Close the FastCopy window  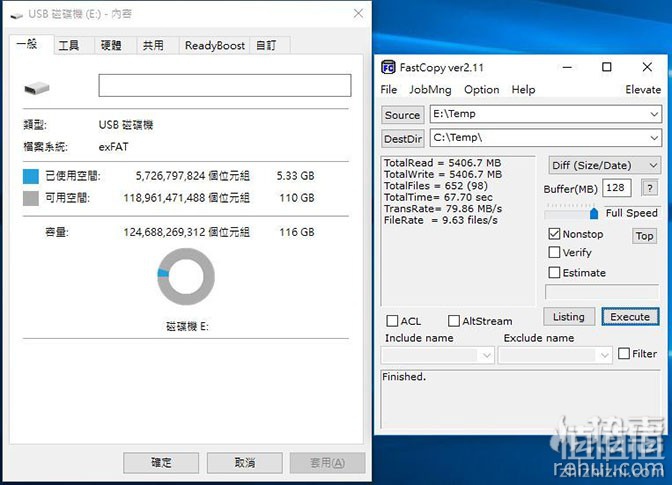pyautogui.click(x=647, y=67)
